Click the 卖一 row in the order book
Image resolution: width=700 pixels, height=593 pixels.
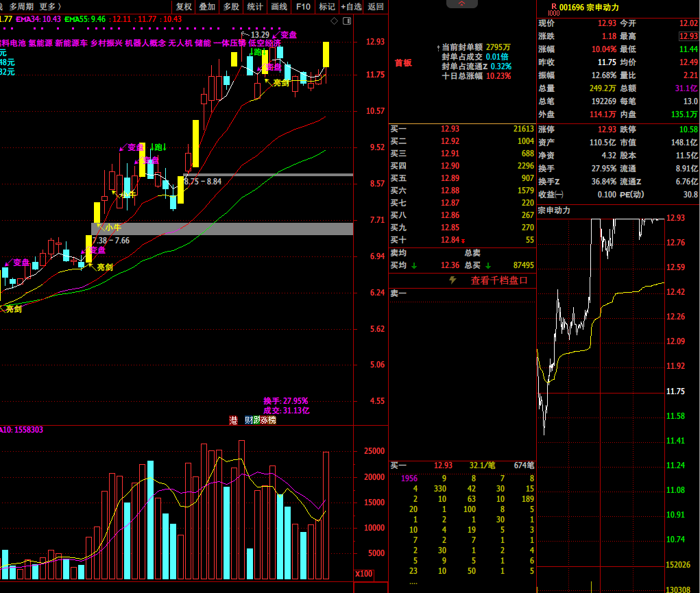(462, 293)
